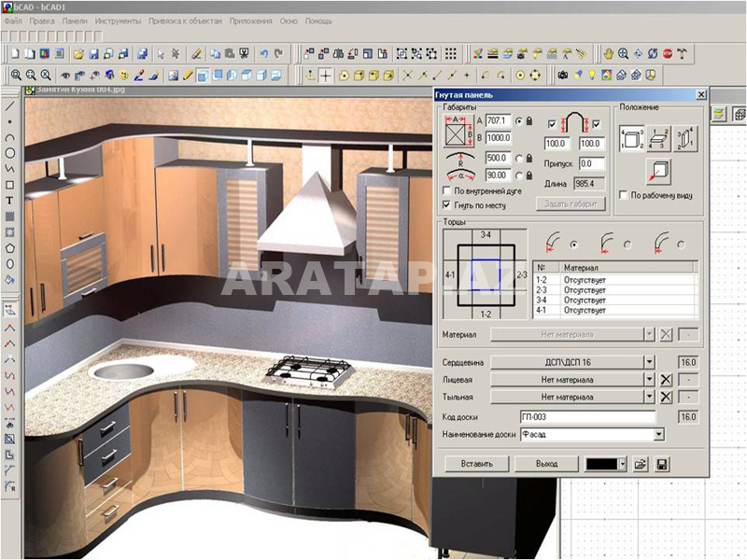The image size is (747, 560).
Task: Enable the 'По внутренней дуге' checkbox
Action: 446,191
